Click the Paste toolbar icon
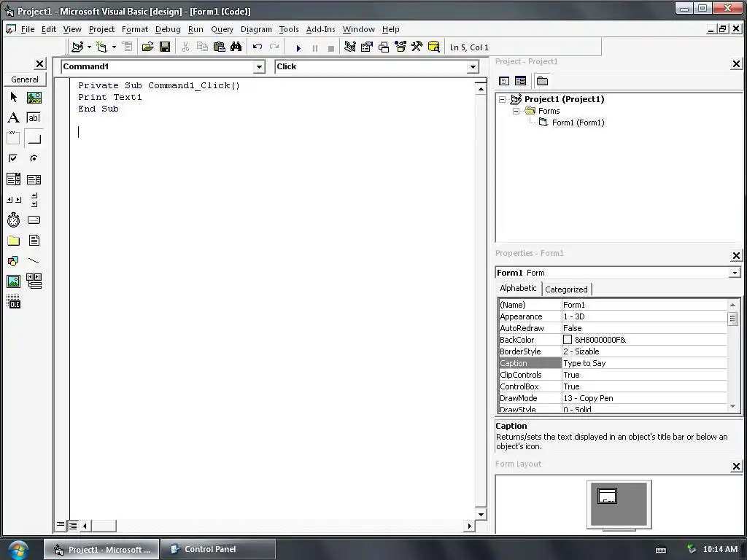 tap(219, 47)
